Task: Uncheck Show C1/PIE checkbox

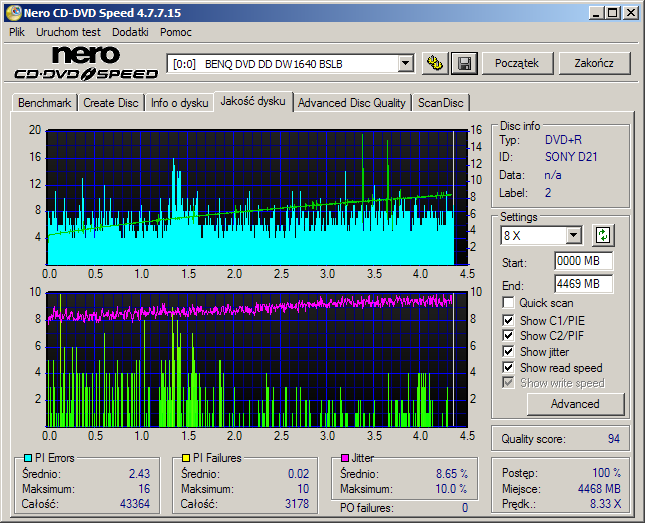Action: click(x=508, y=320)
